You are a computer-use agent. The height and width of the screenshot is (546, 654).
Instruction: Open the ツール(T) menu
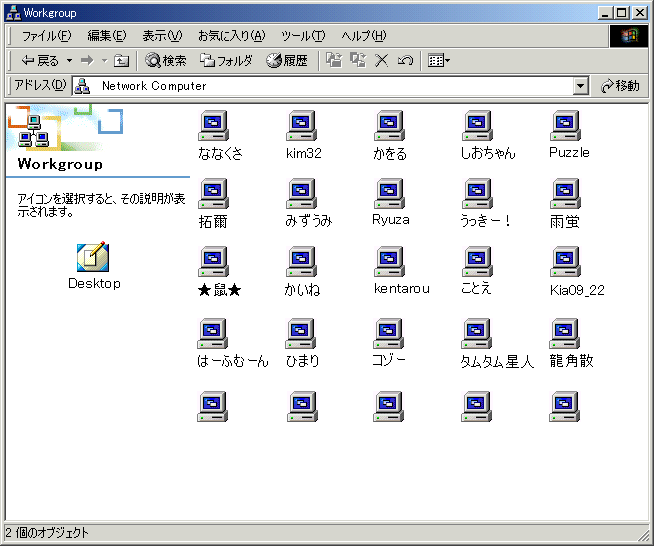coord(302,36)
